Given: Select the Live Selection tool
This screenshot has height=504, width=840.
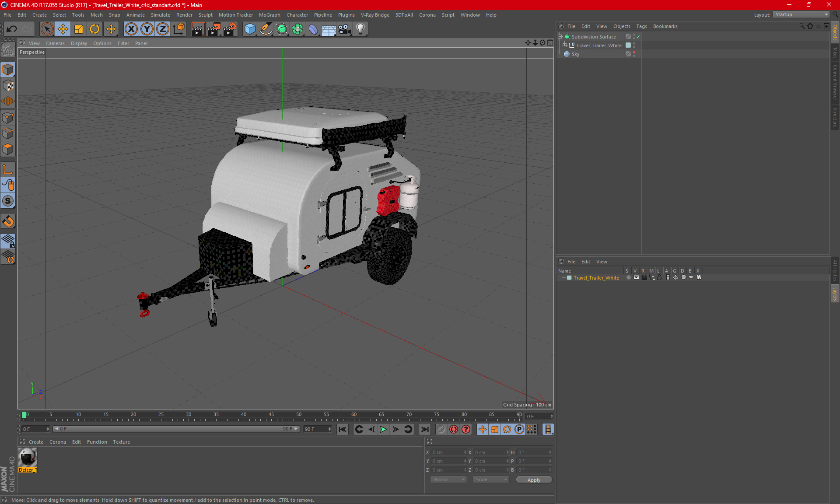Looking at the screenshot, I should point(47,29).
